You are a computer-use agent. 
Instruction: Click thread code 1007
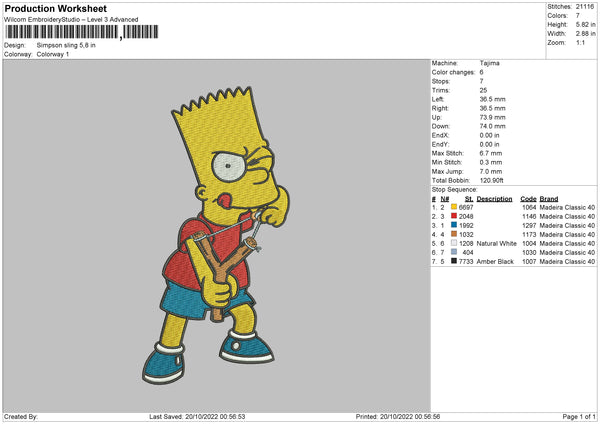(529, 262)
